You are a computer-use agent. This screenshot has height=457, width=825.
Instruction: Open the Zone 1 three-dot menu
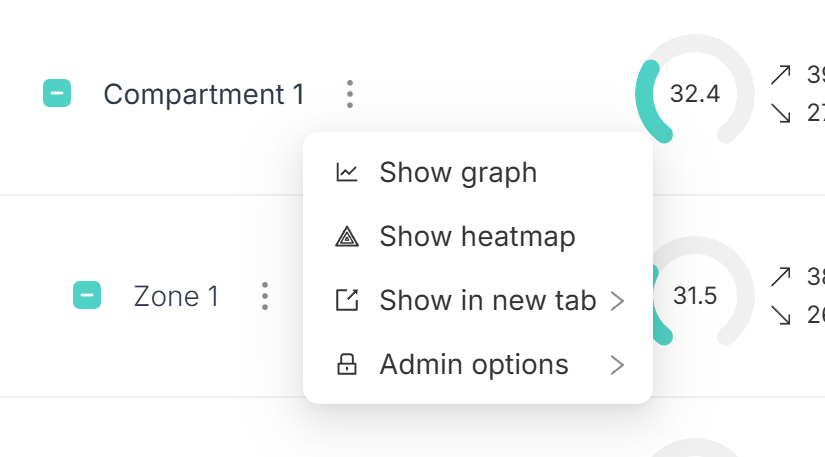265,296
